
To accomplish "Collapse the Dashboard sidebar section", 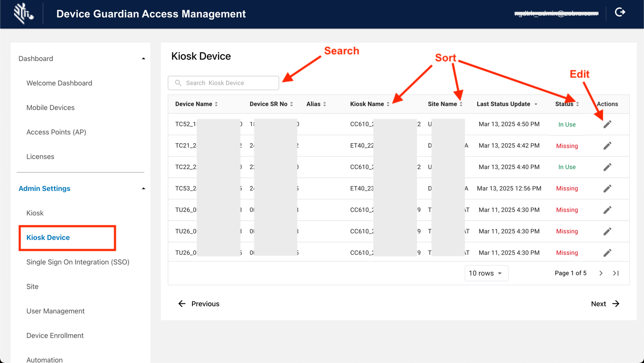I will (x=143, y=59).
